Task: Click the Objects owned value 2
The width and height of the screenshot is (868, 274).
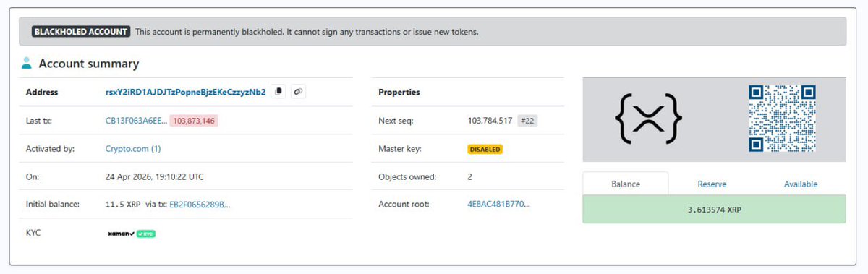Action: tap(470, 177)
